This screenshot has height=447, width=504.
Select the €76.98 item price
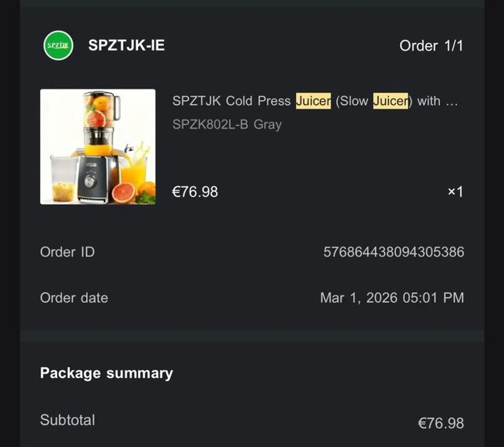195,192
